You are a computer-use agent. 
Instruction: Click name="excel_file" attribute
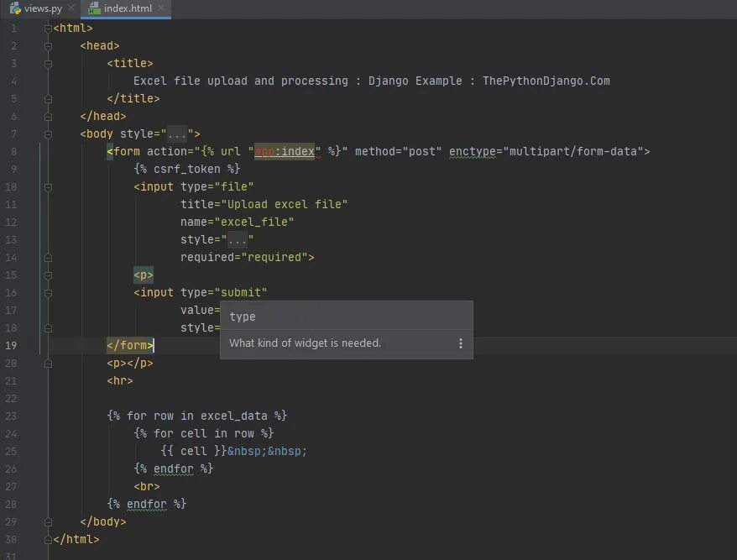click(238, 222)
